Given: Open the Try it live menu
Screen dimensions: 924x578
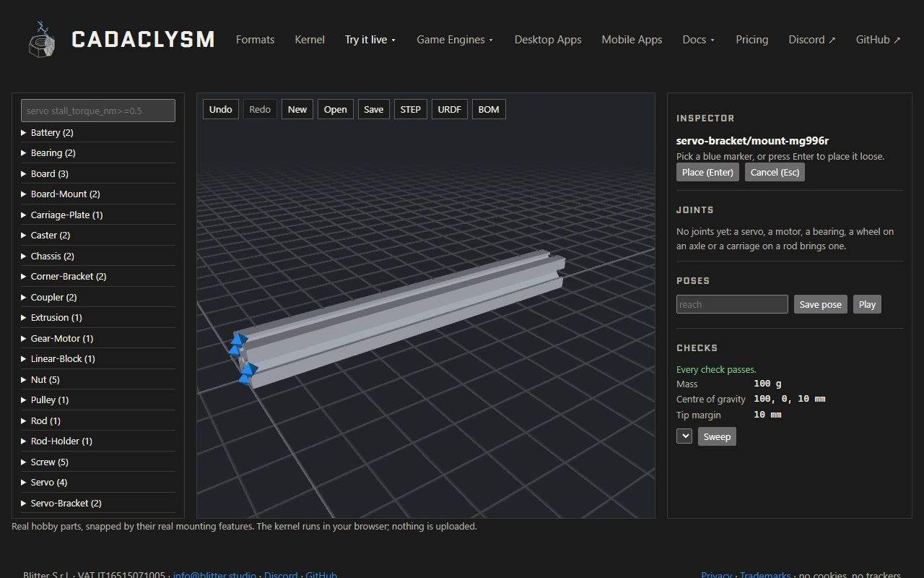Looking at the screenshot, I should [x=370, y=40].
